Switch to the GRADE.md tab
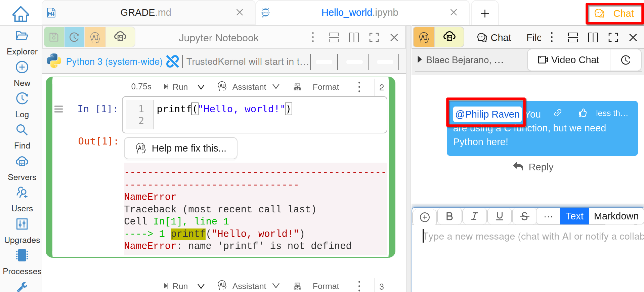The height and width of the screenshot is (292, 644). click(x=145, y=13)
